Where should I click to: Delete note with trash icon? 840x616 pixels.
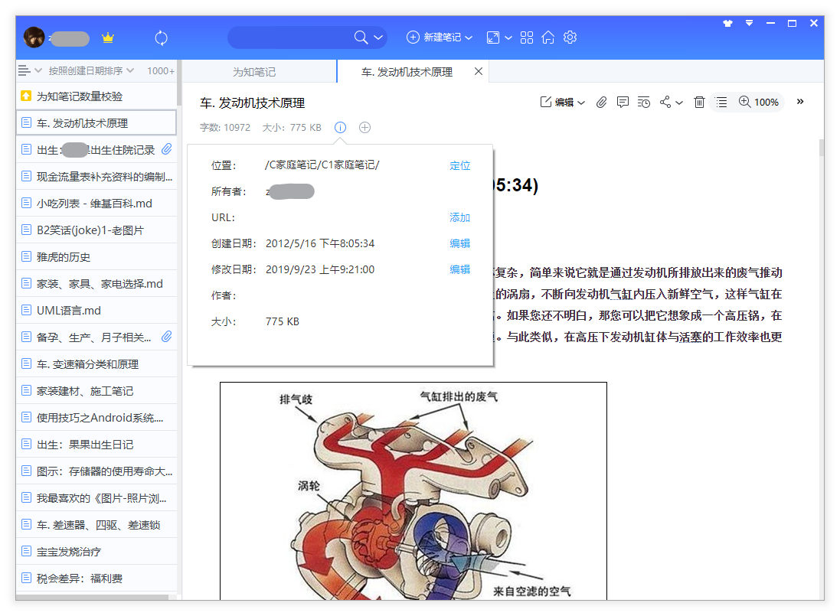(699, 103)
